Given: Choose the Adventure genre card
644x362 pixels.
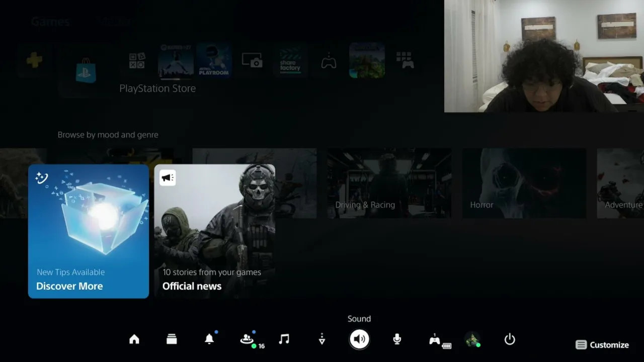Looking at the screenshot, I should 620,183.
